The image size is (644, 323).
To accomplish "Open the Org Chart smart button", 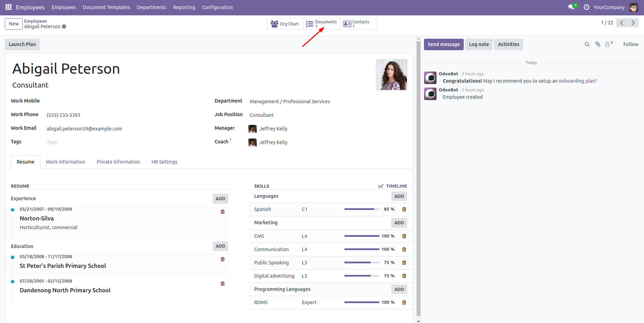I will 285,24.
